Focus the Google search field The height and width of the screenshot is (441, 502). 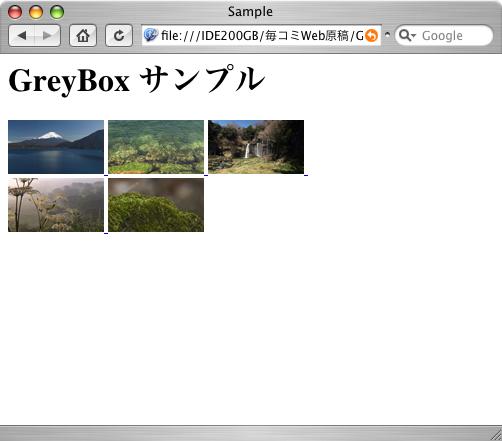coord(444,35)
